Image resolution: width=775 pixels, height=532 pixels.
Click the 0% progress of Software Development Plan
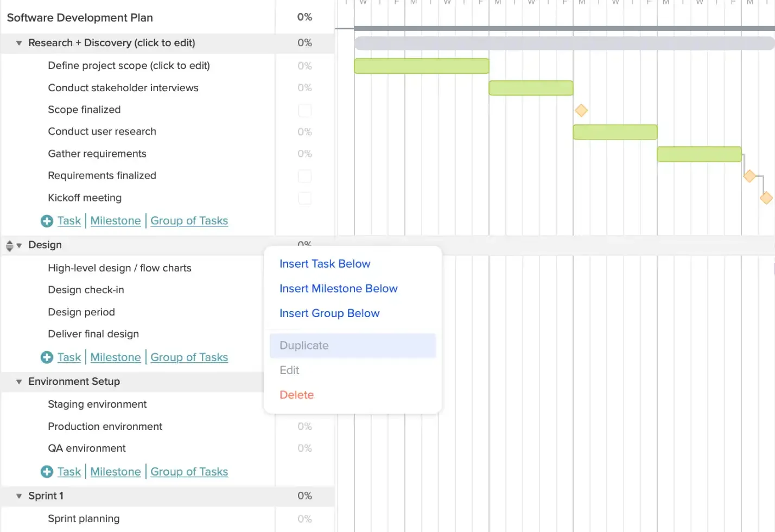point(304,17)
